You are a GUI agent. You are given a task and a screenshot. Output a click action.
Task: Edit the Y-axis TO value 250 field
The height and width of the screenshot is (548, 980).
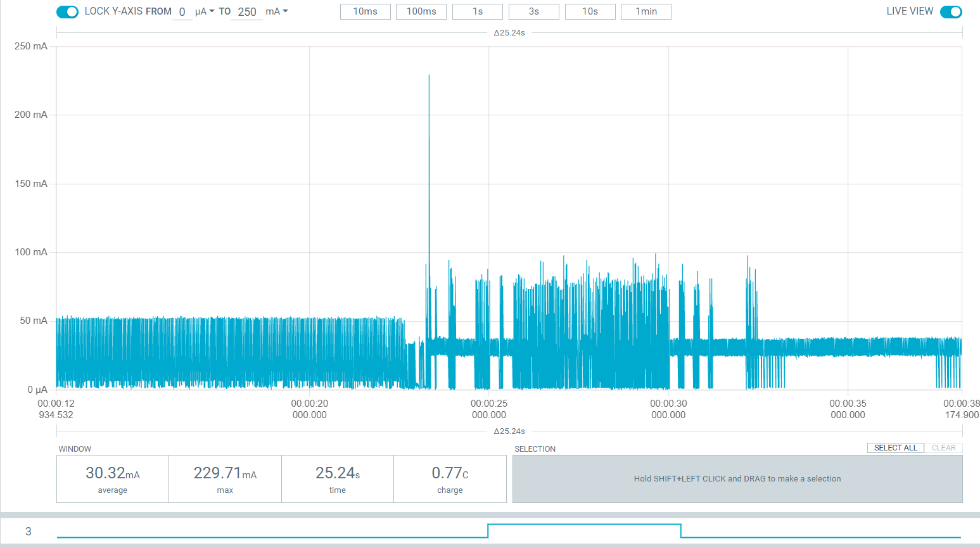[x=246, y=12]
